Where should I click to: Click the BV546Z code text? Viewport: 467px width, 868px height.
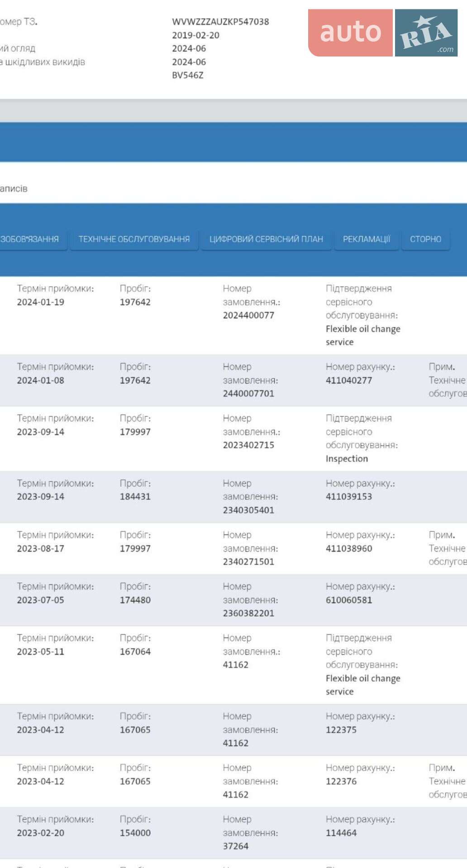coord(187,75)
